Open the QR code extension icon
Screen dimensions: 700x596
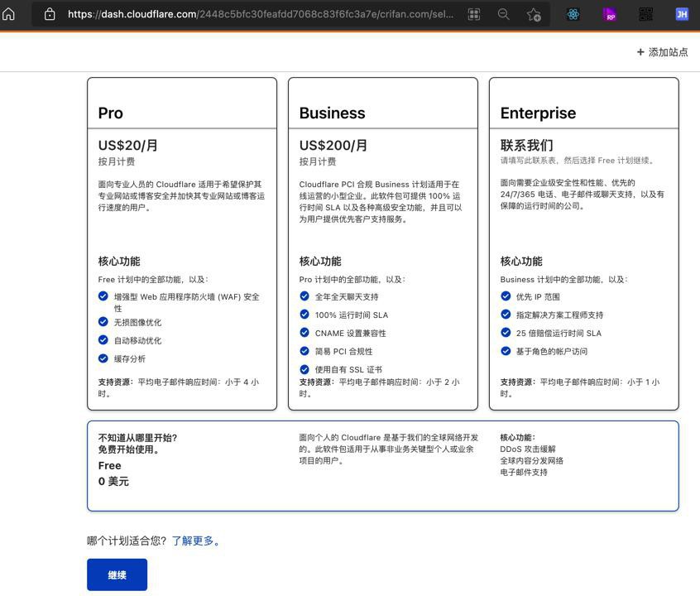(x=645, y=14)
